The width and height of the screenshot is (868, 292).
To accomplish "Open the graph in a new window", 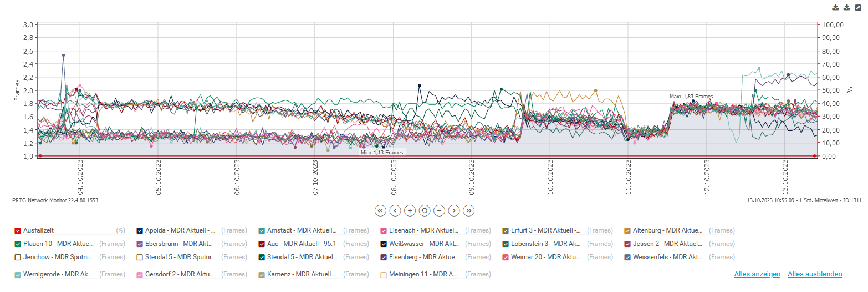I will pos(859,7).
